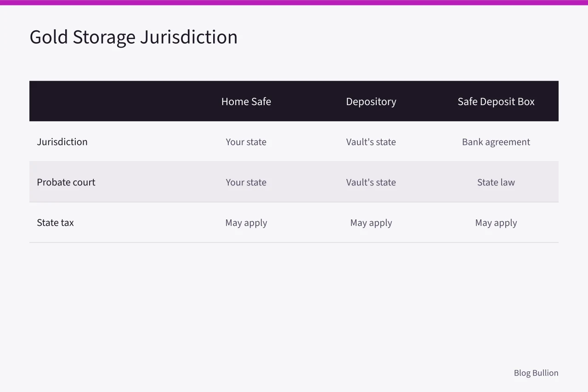Screen dimensions: 588x392
Task: Click the Blog Bullion footer text
Action: pos(536,373)
